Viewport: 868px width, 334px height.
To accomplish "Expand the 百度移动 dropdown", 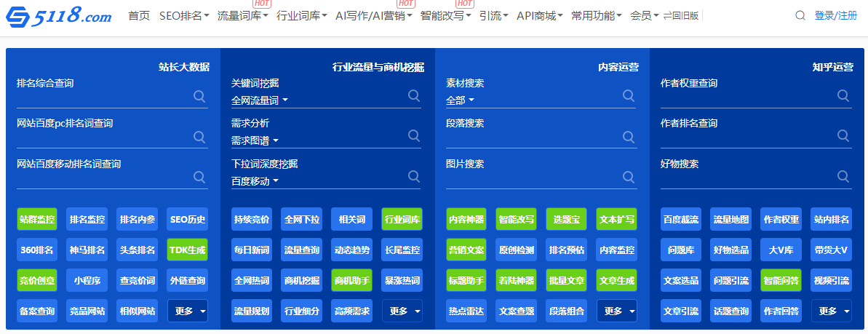I will click(x=255, y=181).
